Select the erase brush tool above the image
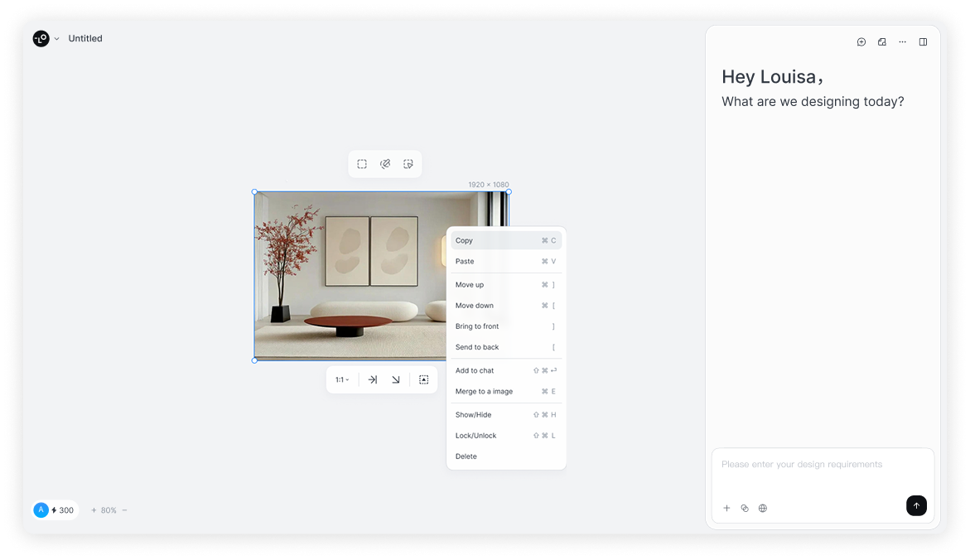Viewport: 970px width, 560px height. tap(385, 164)
